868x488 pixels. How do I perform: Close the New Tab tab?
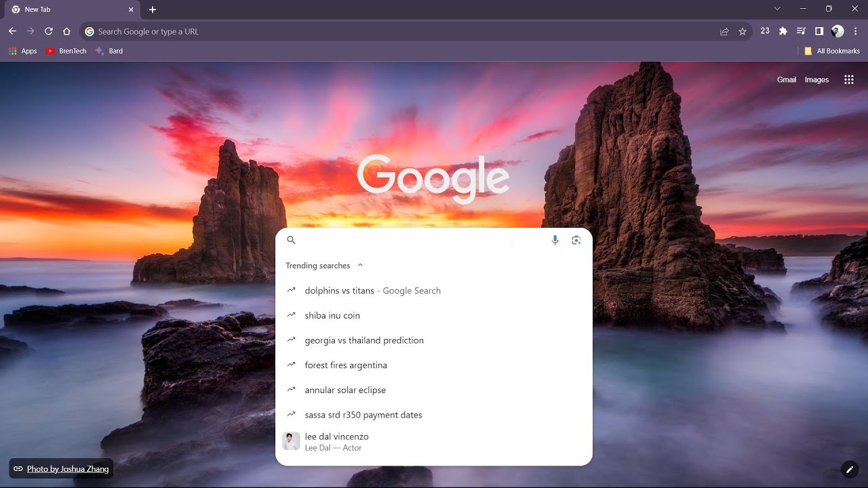pos(131,9)
